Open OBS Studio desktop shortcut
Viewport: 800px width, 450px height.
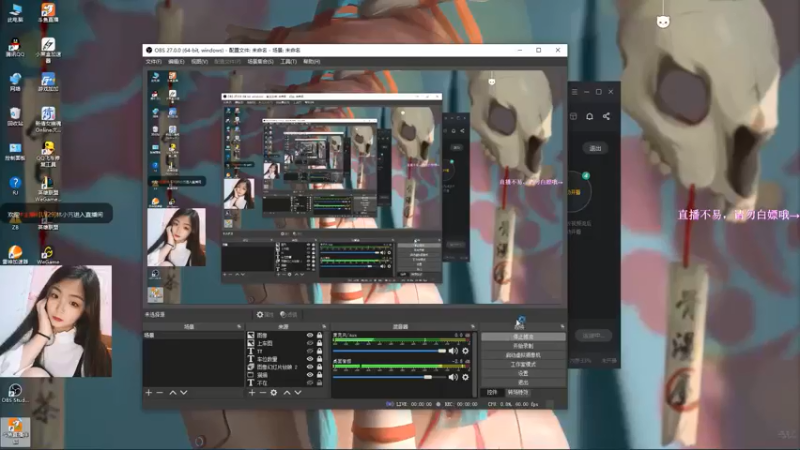coord(15,393)
